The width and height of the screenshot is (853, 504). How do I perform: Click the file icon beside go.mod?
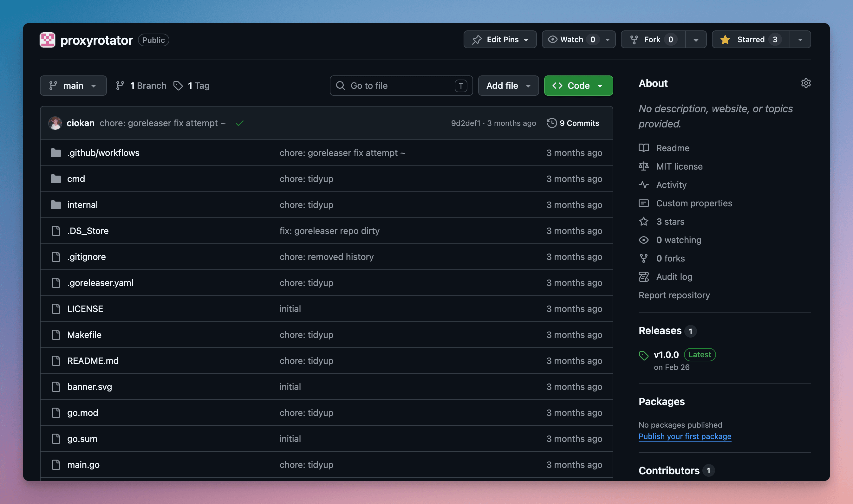56,413
